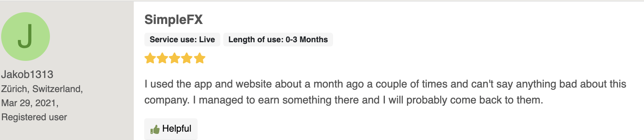Click the green J avatar circle
Viewport: 644px width, 140px height.
click(x=26, y=37)
